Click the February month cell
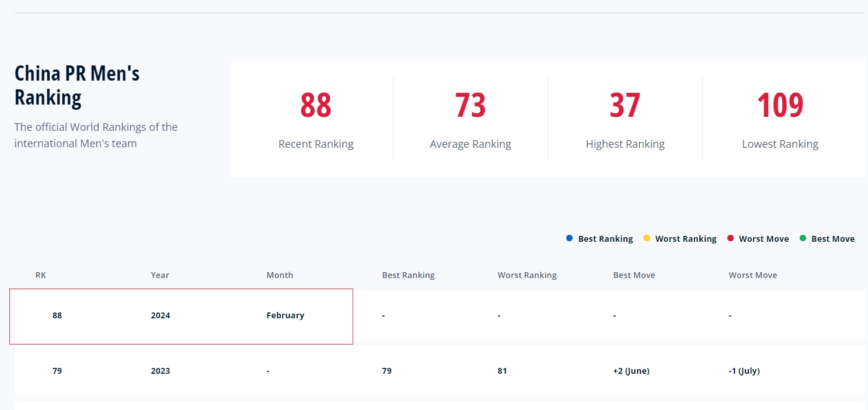Viewport: 868px width, 410px height. (285, 315)
